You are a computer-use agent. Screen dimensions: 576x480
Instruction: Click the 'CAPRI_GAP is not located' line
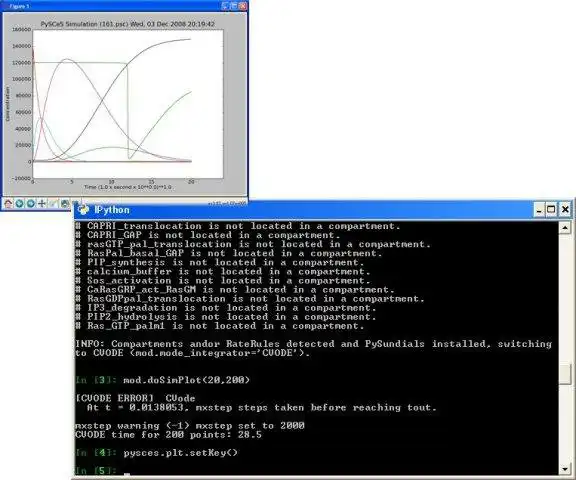[207, 235]
